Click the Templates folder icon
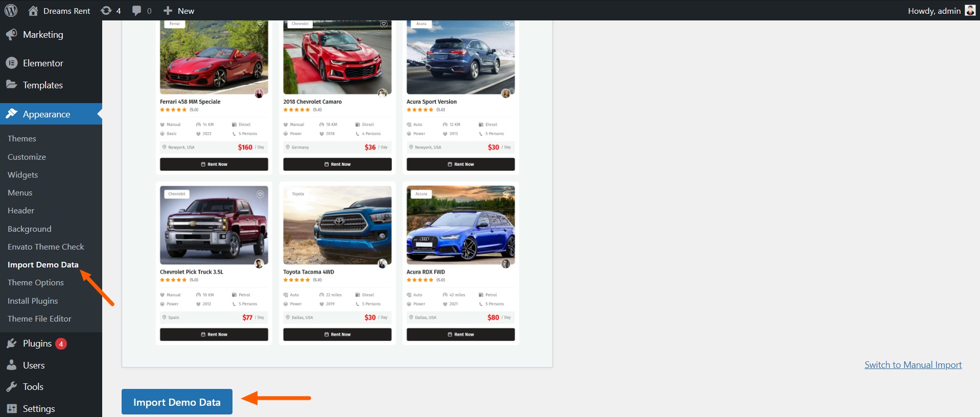Viewport: 980px width, 417px height. (11, 84)
